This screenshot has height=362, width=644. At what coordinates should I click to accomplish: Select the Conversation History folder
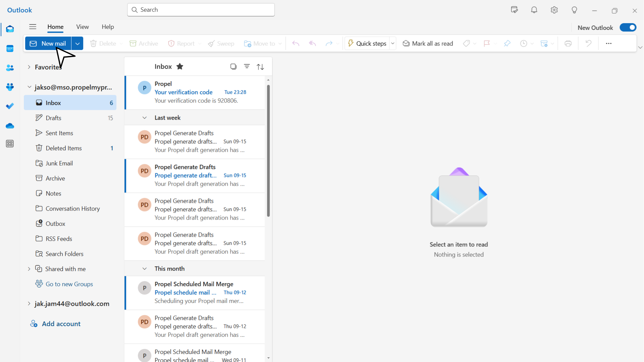70,208
